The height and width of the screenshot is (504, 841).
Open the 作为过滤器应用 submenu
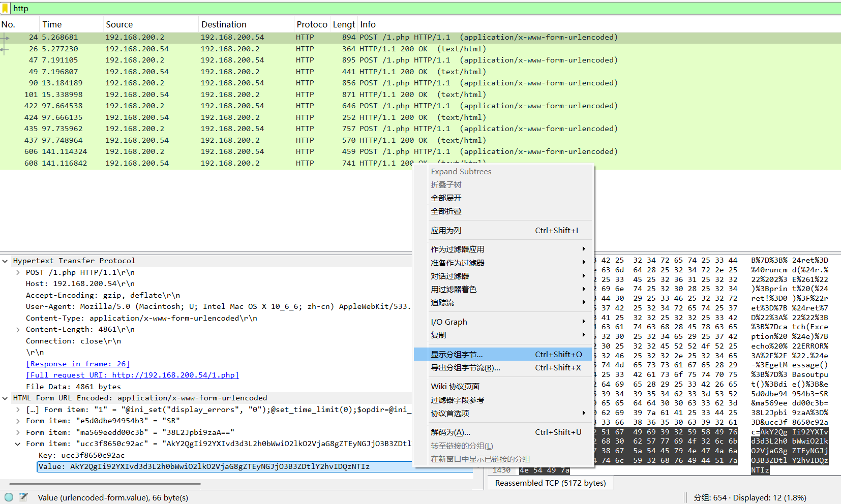(x=503, y=249)
